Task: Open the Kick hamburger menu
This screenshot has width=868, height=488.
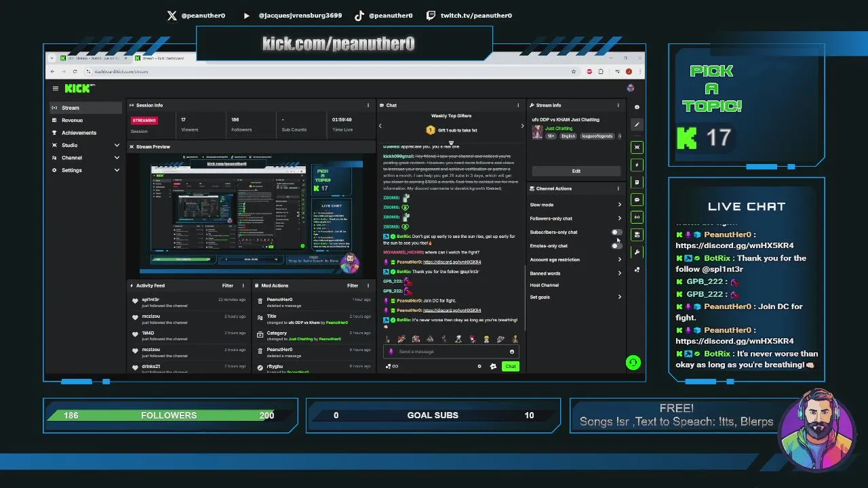Action: pyautogui.click(x=56, y=88)
